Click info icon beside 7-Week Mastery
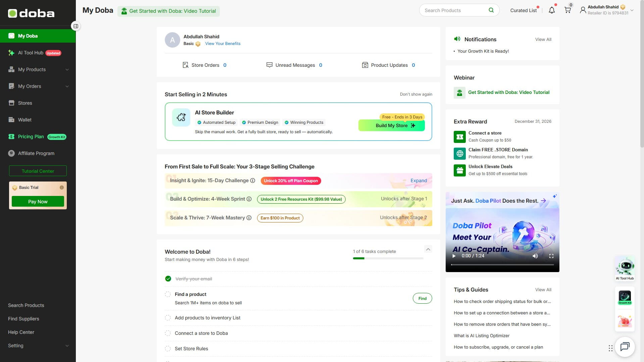Screen dimensions: 644x362 click(249, 218)
